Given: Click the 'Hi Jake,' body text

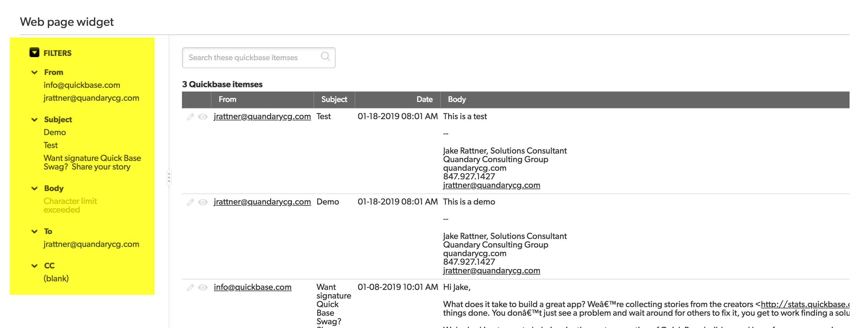Looking at the screenshot, I should (x=456, y=287).
